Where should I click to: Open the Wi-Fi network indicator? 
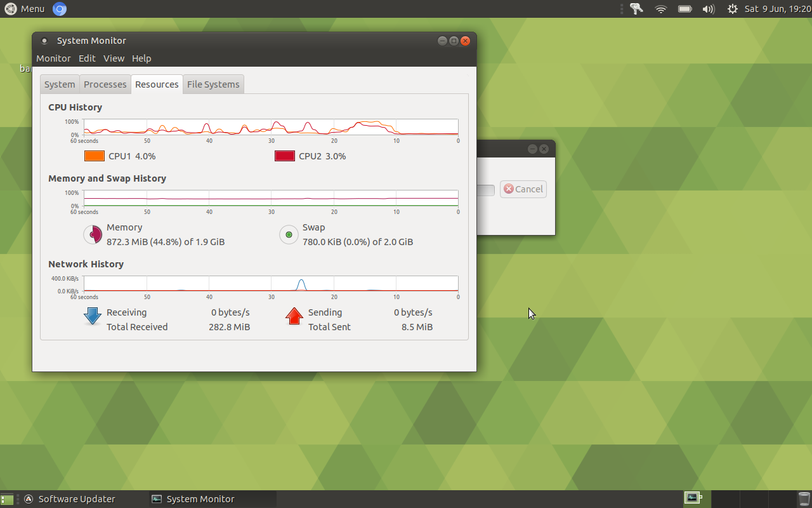tap(661, 9)
